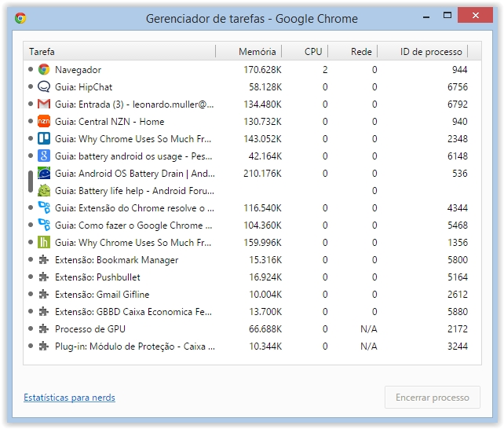Click the Chrome icon in the Navegador row
Viewport: 504px width, 429px height.
44,69
